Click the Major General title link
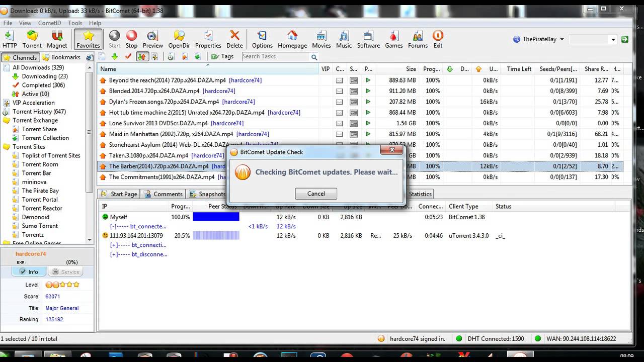 point(62,308)
